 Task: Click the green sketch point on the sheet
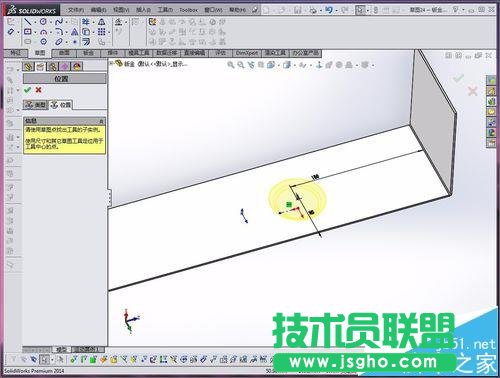click(289, 204)
